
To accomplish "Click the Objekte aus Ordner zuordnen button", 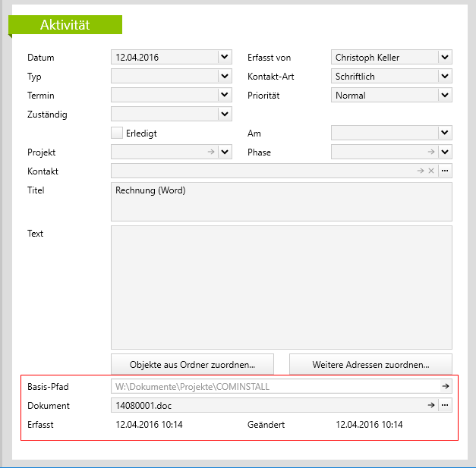I will click(191, 364).
